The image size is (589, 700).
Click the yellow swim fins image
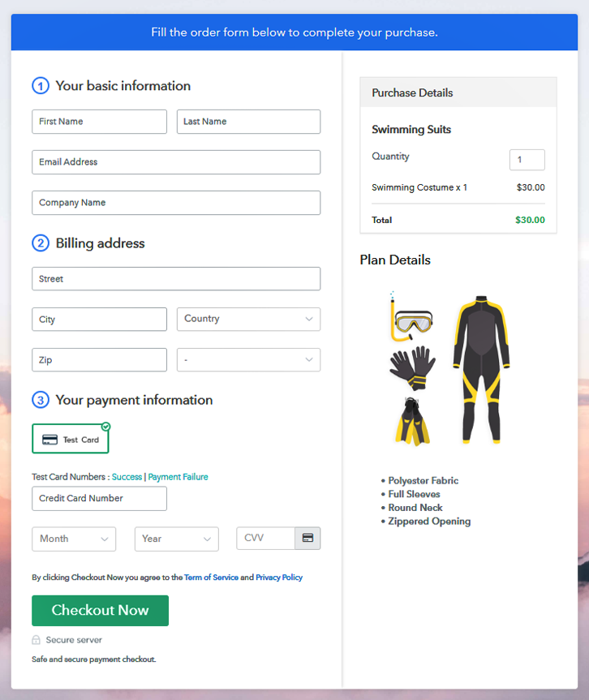point(412,422)
